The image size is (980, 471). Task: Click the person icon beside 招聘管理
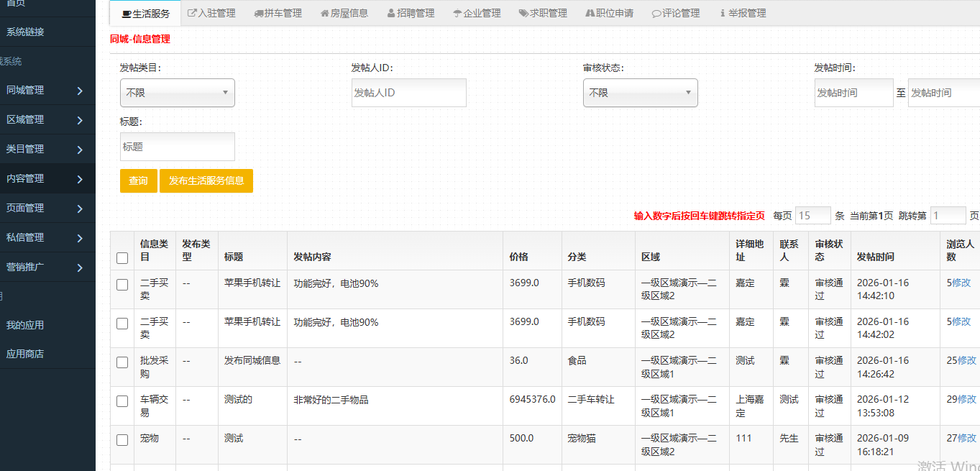coord(391,13)
